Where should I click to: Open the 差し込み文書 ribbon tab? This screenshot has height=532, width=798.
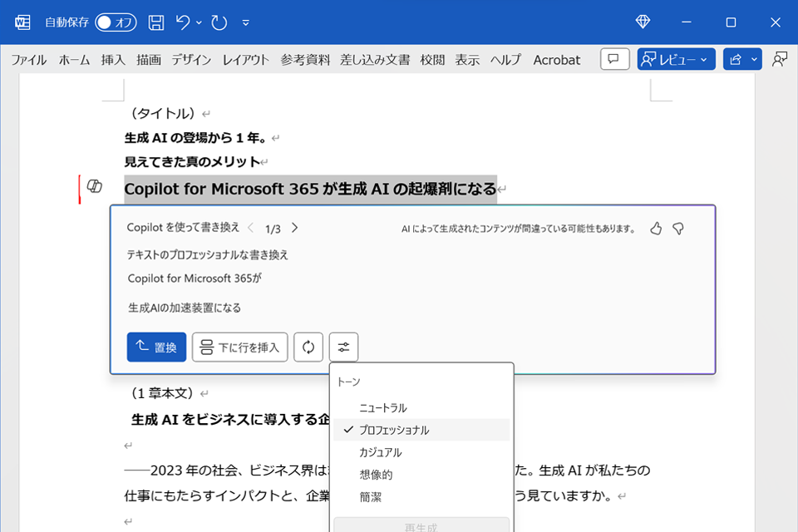[x=375, y=60]
